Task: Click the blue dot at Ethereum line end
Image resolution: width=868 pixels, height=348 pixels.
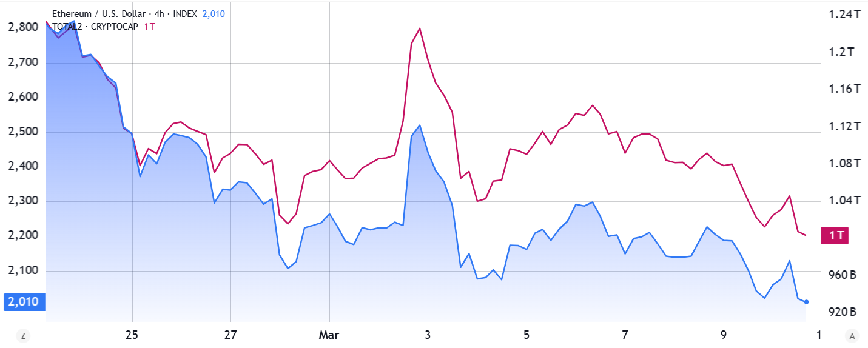Action: coord(806,302)
